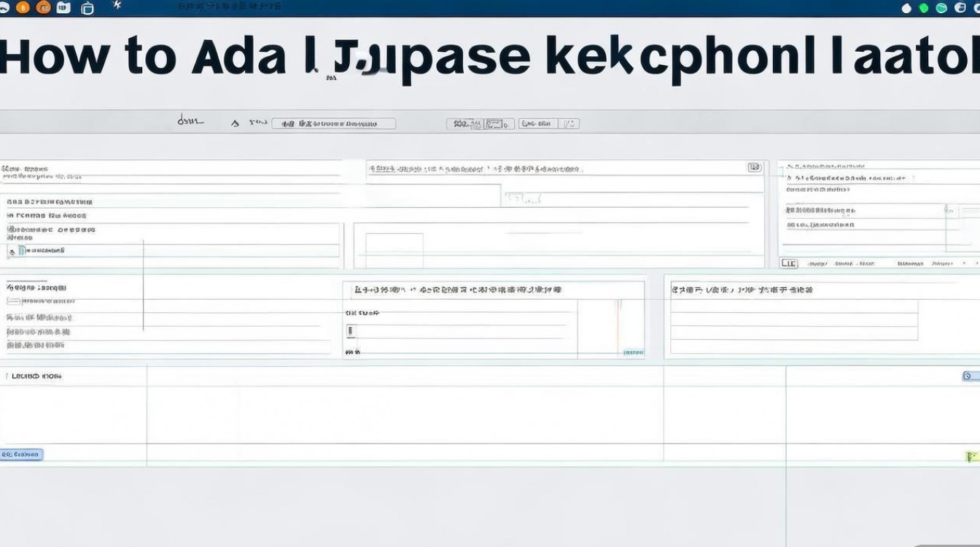Click the green dot status icon top-right
980x547 pixels.
coord(924,8)
